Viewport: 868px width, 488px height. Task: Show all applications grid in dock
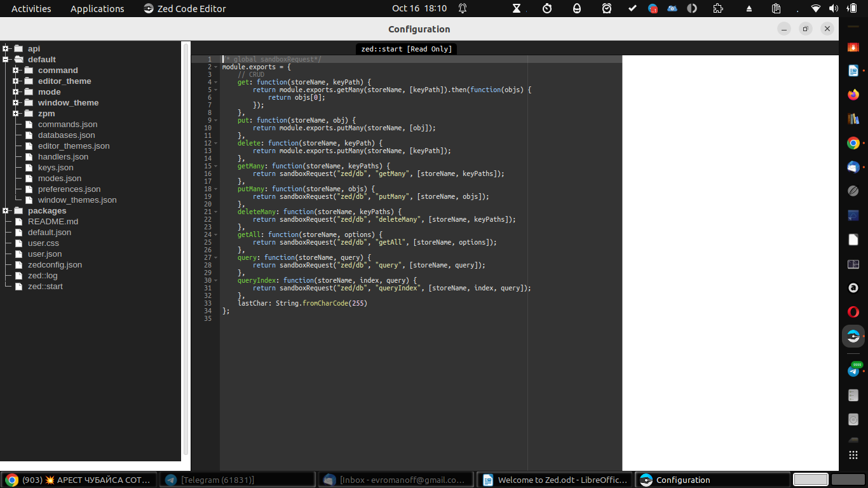point(853,455)
